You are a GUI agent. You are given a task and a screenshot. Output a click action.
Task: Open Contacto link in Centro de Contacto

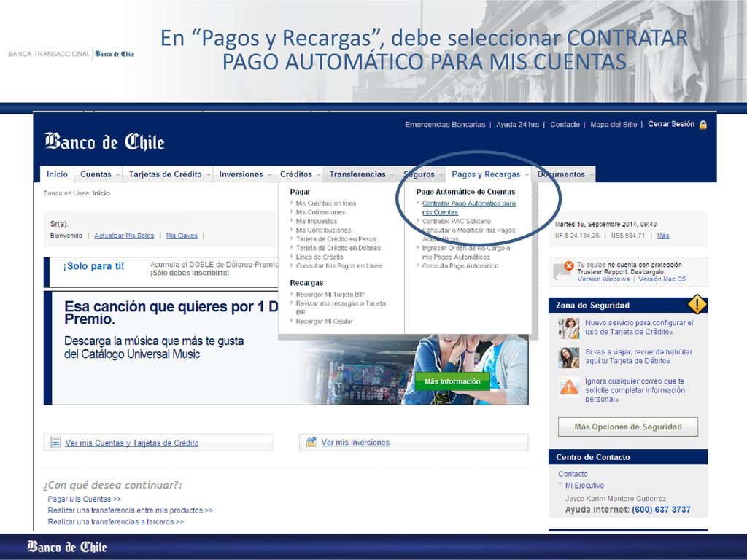573,474
